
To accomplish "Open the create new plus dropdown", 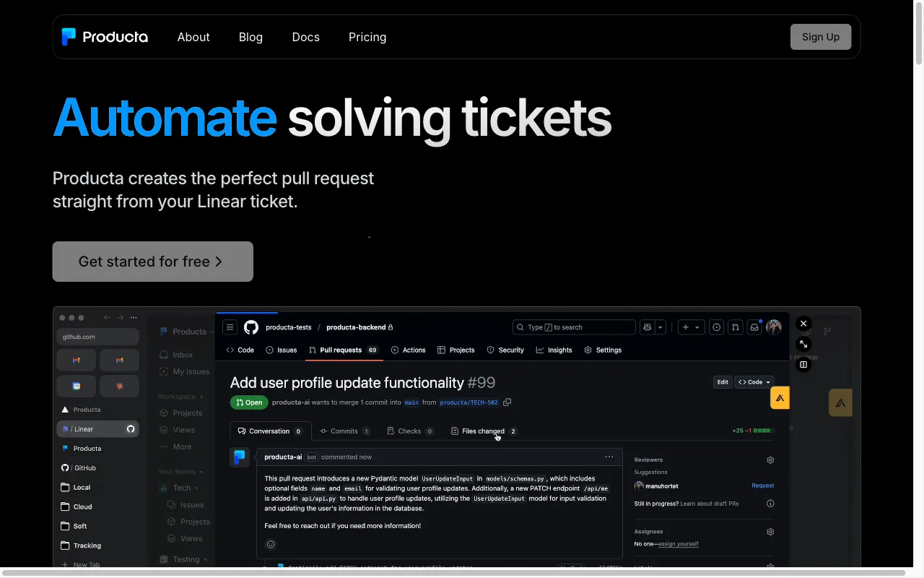I will click(x=690, y=327).
